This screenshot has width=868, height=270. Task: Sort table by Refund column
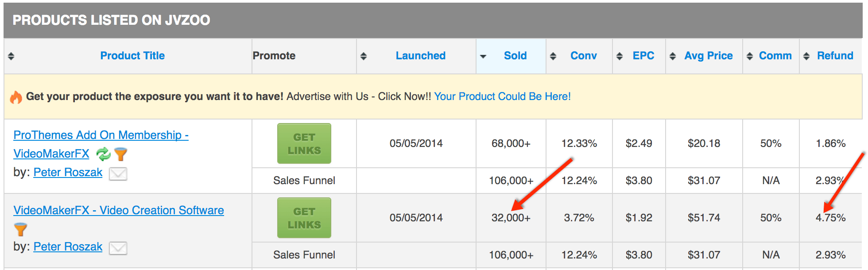pyautogui.click(x=835, y=56)
